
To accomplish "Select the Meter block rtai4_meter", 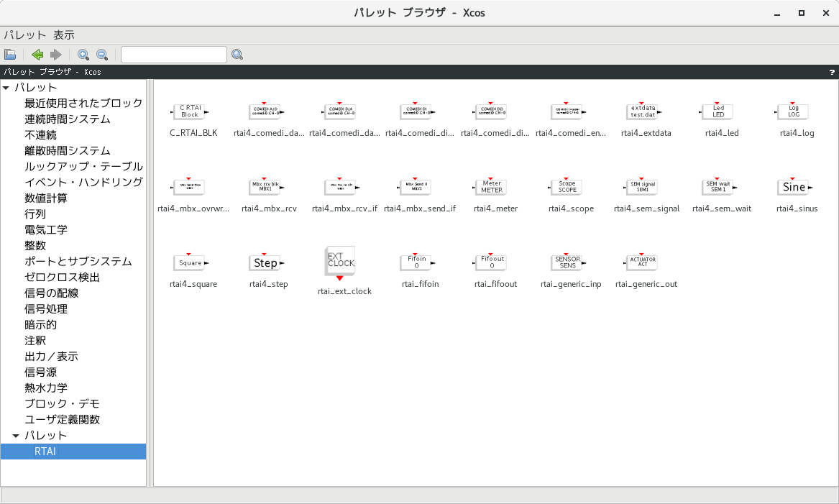I will (490, 187).
